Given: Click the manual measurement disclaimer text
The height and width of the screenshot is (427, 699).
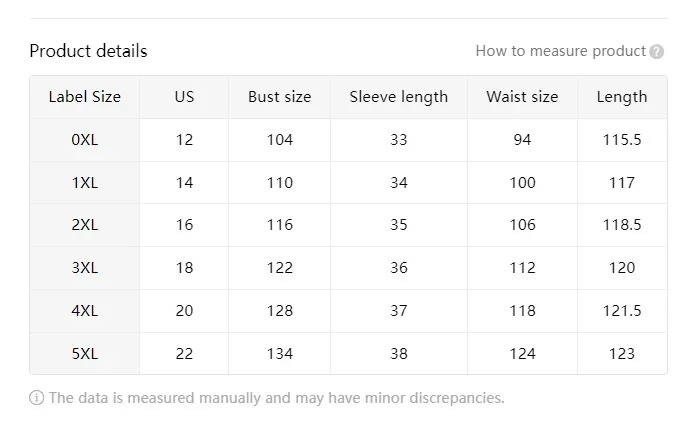Looking at the screenshot, I should coord(276,398).
